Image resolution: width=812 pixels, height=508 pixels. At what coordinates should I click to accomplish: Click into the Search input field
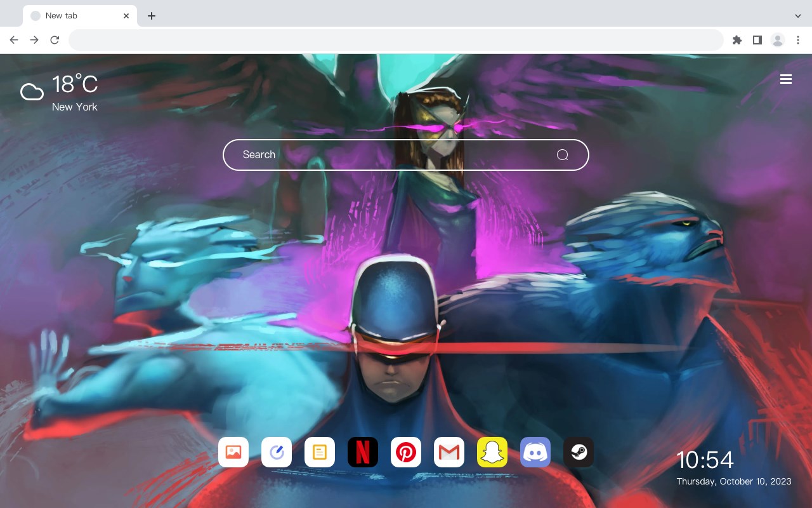click(406, 155)
